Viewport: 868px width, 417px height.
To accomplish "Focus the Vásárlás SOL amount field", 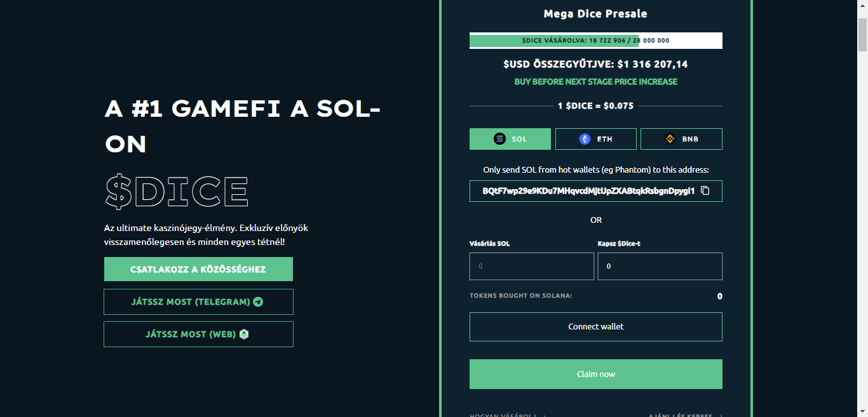I will [532, 266].
